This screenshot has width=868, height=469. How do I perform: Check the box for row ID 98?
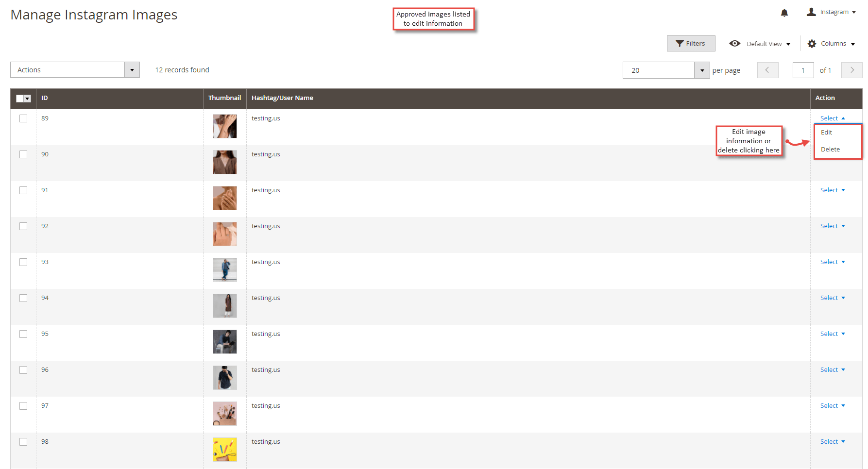click(x=23, y=442)
